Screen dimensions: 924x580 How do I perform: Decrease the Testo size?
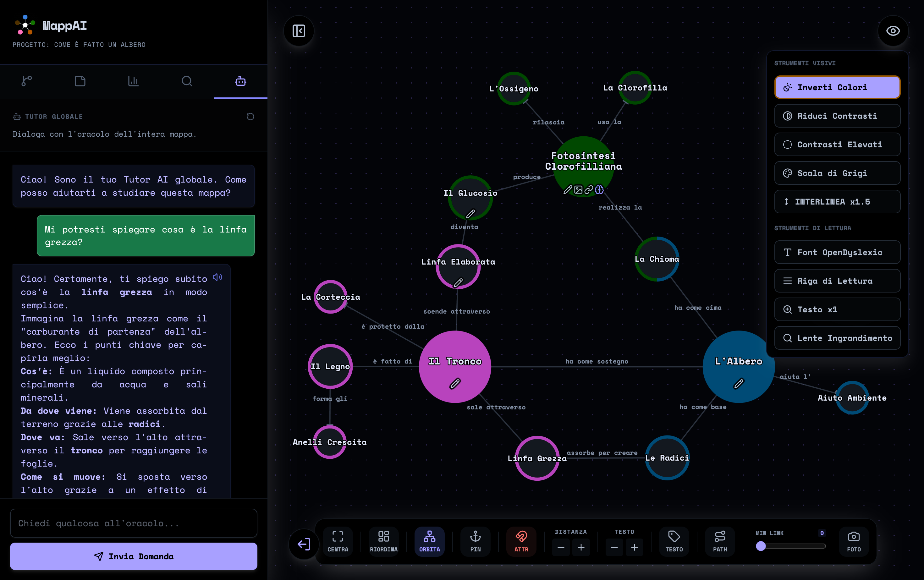pyautogui.click(x=614, y=547)
